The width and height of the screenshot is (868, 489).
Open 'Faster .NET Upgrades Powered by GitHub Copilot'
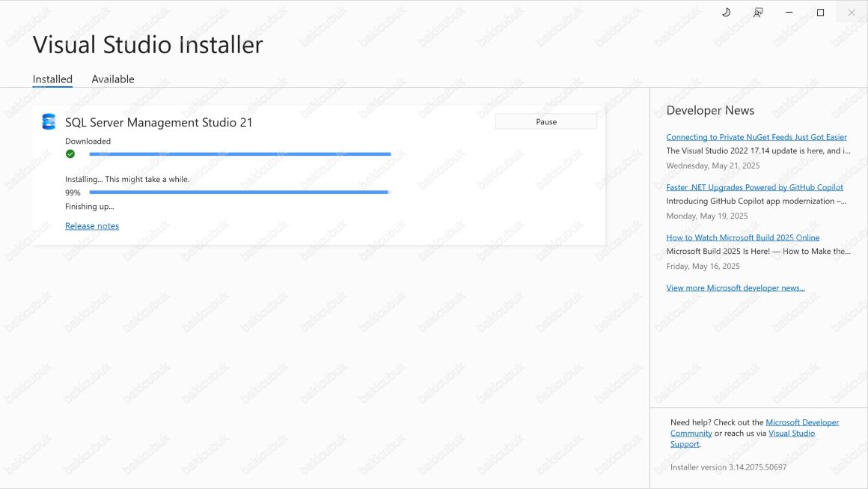[x=754, y=186]
